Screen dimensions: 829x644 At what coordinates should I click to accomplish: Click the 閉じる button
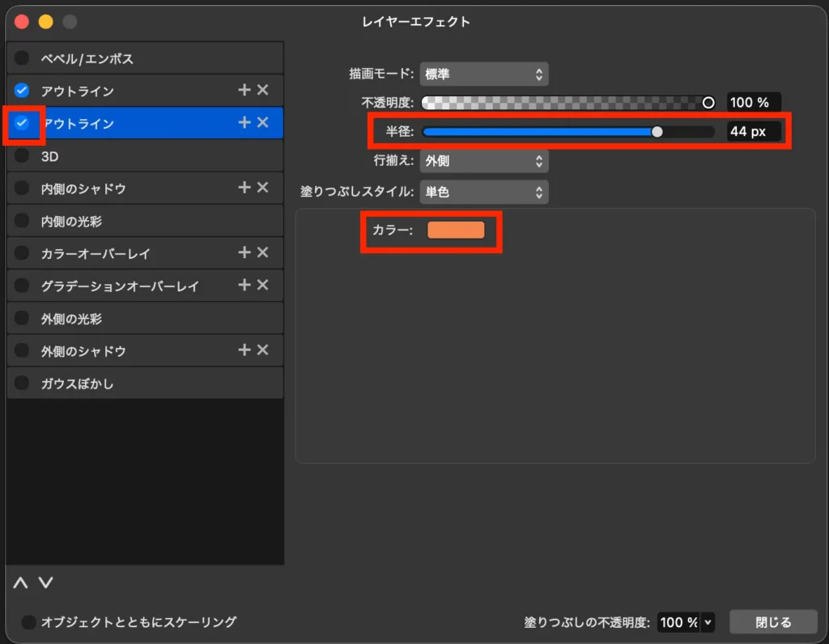[772, 622]
